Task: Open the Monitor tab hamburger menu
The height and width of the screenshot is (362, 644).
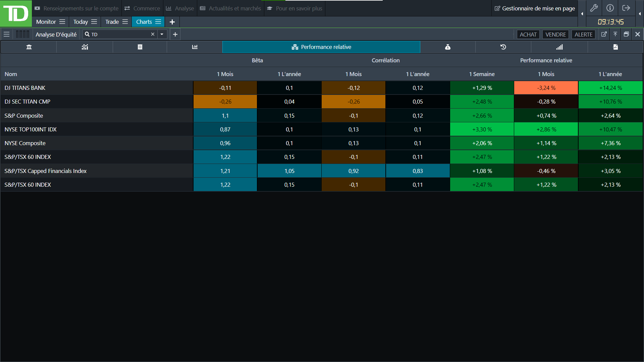Action: coord(62,22)
